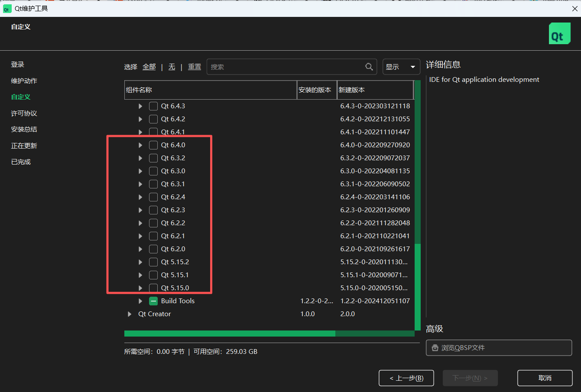Viewport: 581px width, 392px height.
Task: Click version text 6.4.3-0-202303121118
Action: [x=375, y=106]
